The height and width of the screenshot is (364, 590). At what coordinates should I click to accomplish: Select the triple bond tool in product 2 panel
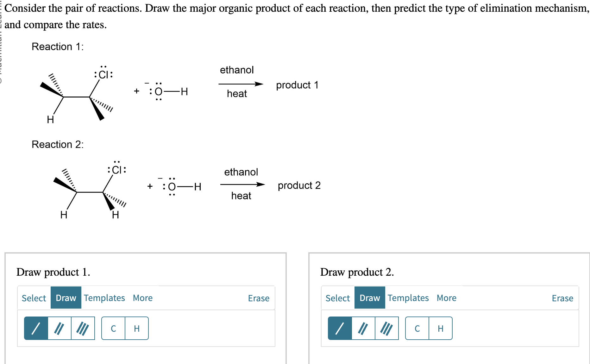(x=387, y=328)
